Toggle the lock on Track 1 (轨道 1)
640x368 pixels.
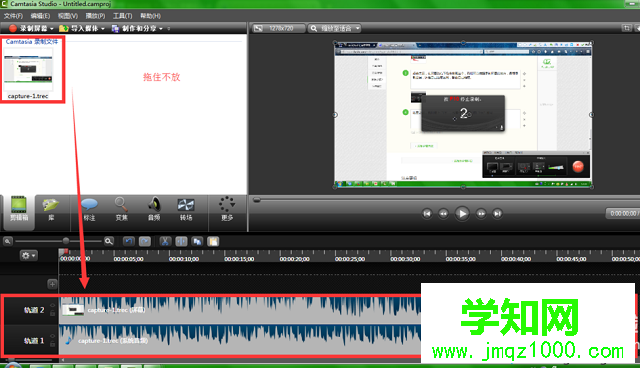tap(52, 344)
